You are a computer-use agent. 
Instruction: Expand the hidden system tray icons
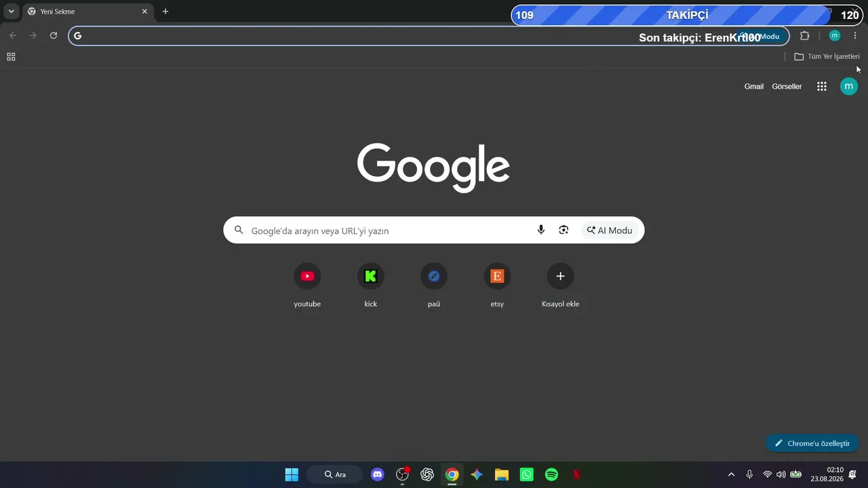click(x=731, y=474)
